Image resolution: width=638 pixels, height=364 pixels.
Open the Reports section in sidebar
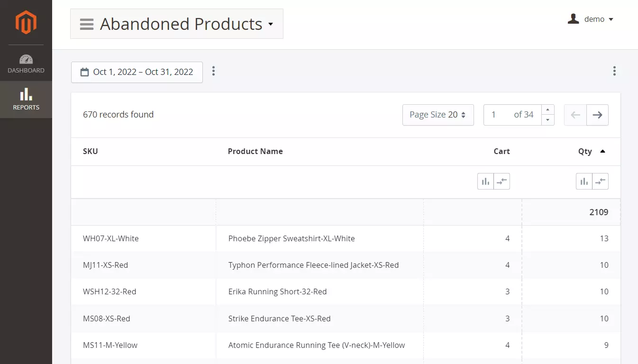point(26,100)
